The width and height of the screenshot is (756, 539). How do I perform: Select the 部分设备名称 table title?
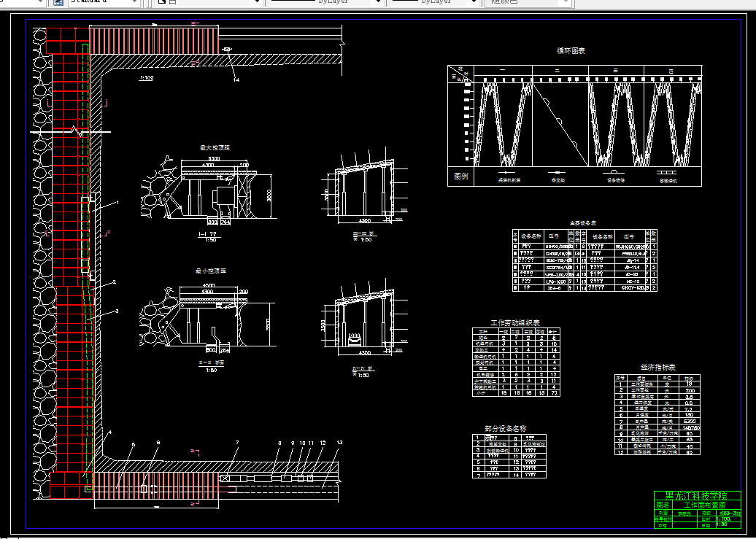tap(506, 428)
